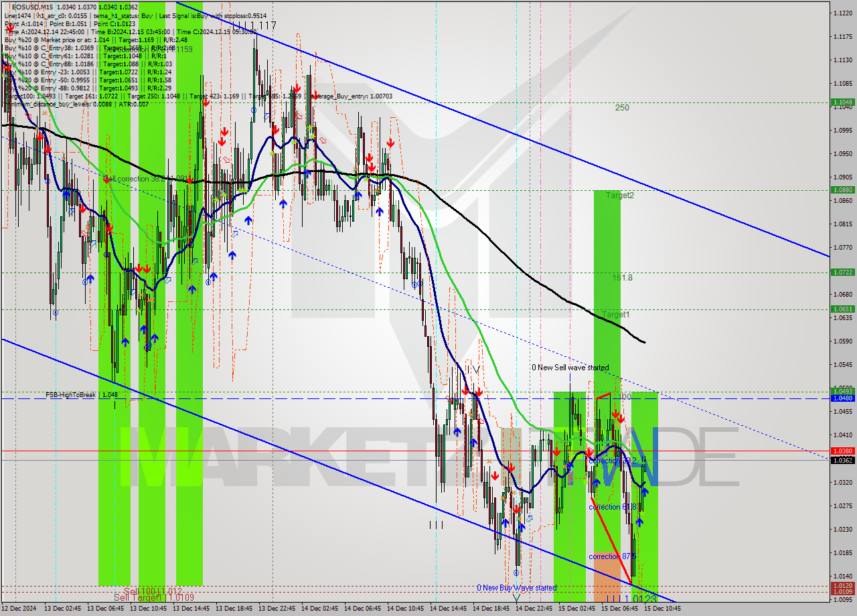Select the 'correction 38.2' label near current price
The height and width of the screenshot is (616, 857).
pyautogui.click(x=613, y=461)
